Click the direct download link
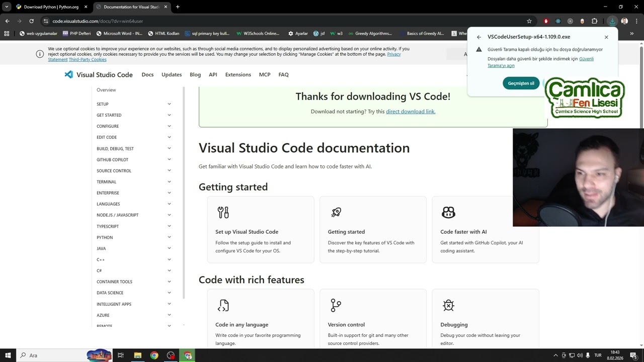The width and height of the screenshot is (644, 362). [411, 111]
